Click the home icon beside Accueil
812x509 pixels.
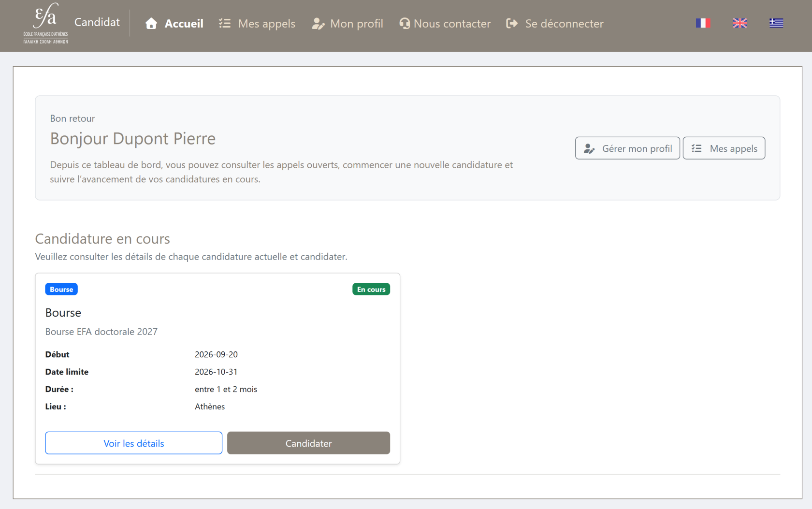151,23
